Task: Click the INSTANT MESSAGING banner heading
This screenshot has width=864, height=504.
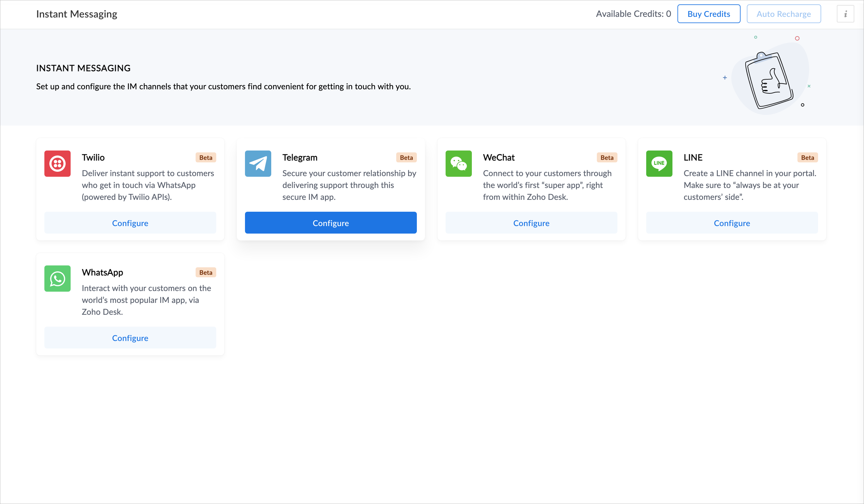Action: pos(83,68)
